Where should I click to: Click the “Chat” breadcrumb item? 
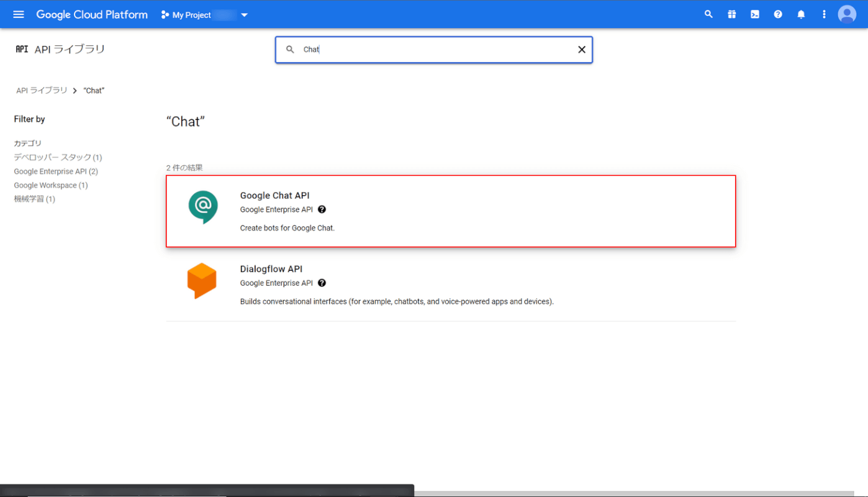[94, 91]
